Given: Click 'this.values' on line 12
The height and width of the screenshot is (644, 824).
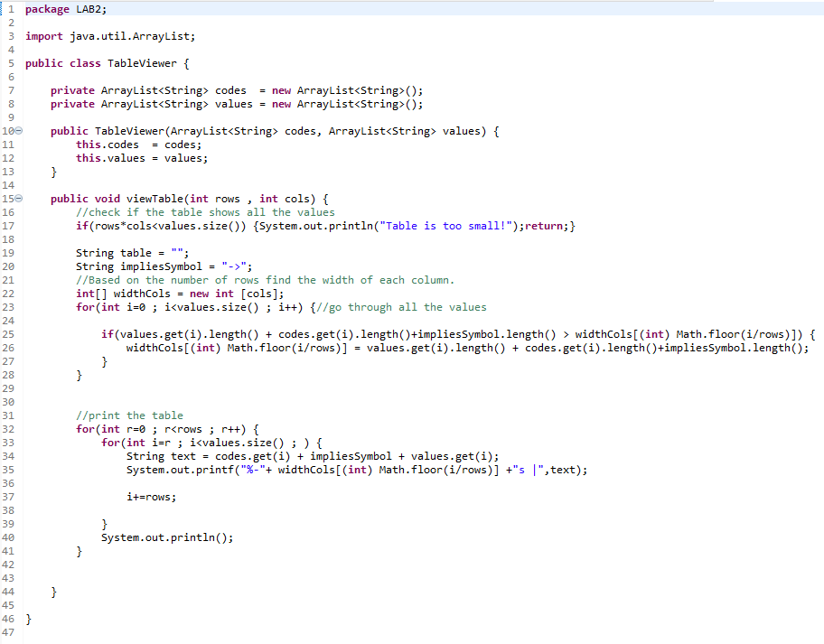Looking at the screenshot, I should pyautogui.click(x=110, y=158).
